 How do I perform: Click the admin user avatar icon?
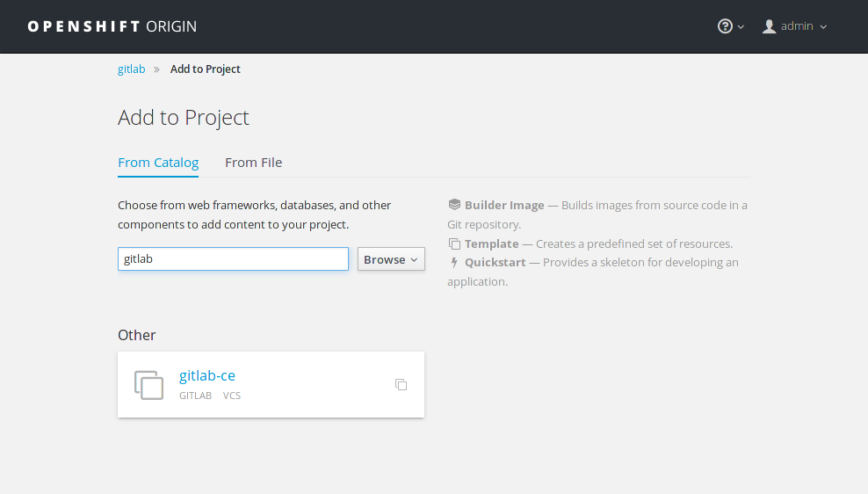click(x=770, y=26)
